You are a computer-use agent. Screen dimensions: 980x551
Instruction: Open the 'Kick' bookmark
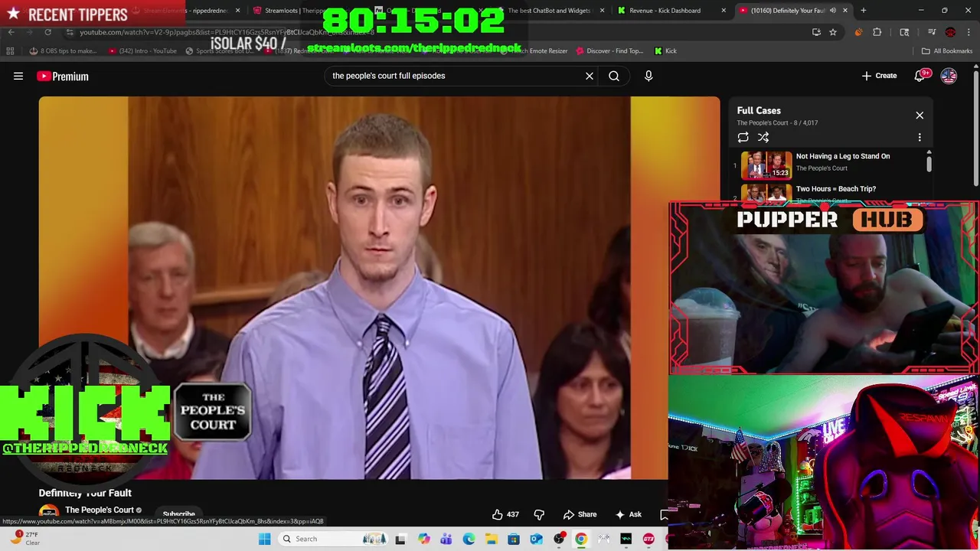665,51
